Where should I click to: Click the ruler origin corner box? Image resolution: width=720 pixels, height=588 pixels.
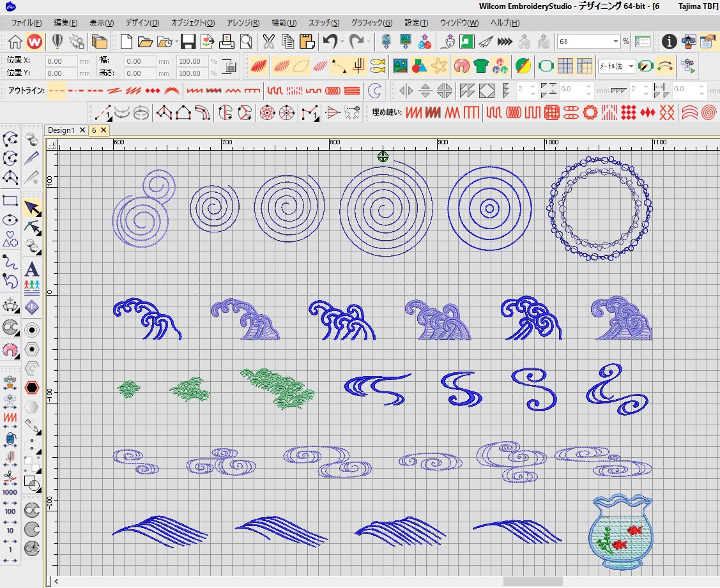pyautogui.click(x=52, y=144)
